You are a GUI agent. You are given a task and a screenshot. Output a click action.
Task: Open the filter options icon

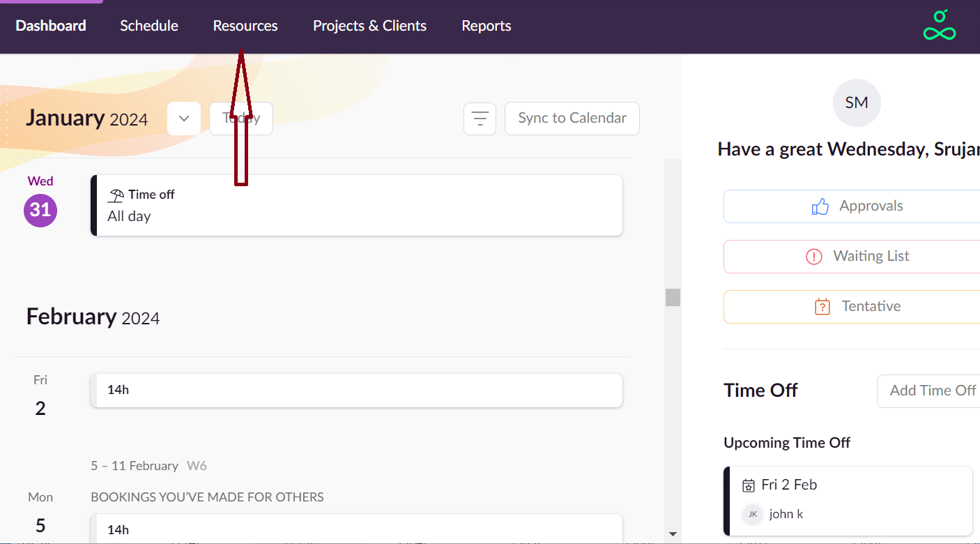pos(480,119)
